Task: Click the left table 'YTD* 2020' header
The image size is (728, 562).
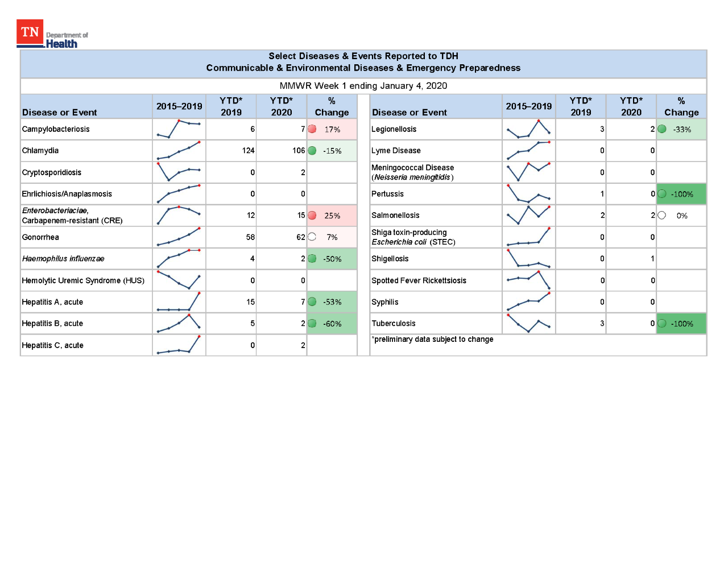Action: [282, 106]
